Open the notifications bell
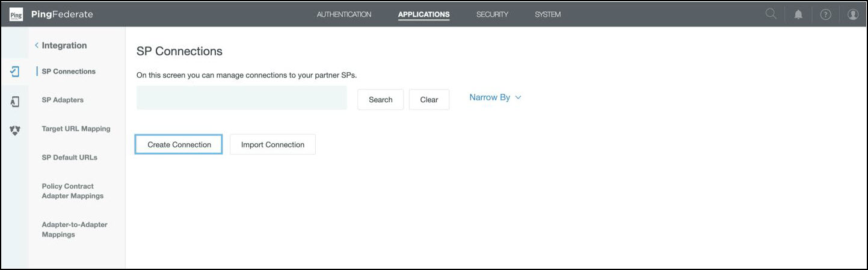 (798, 14)
